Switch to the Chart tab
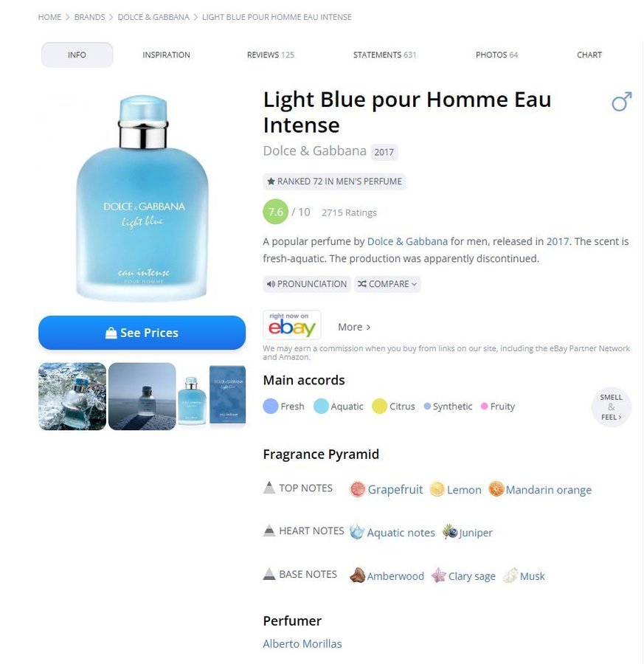 (x=589, y=55)
